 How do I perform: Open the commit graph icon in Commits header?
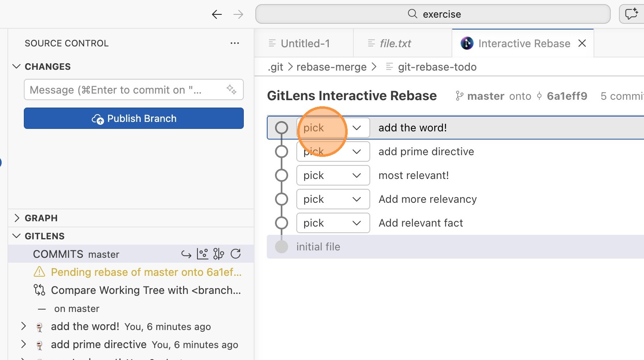tap(202, 254)
